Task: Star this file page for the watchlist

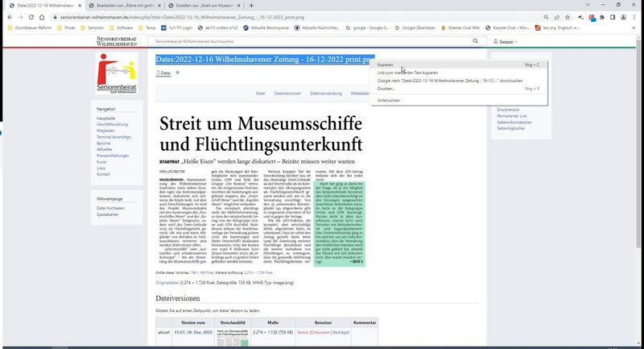Action: (177, 73)
